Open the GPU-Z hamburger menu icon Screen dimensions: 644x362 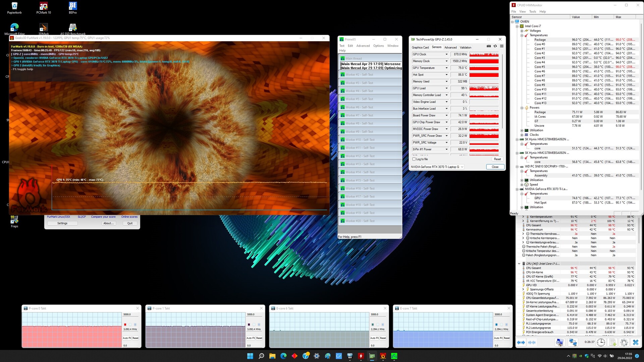(502, 46)
